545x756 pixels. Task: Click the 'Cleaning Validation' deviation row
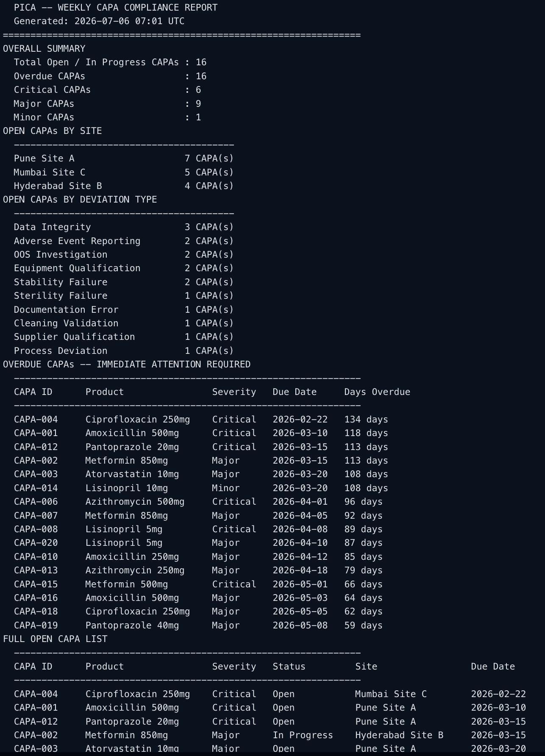coord(124,323)
